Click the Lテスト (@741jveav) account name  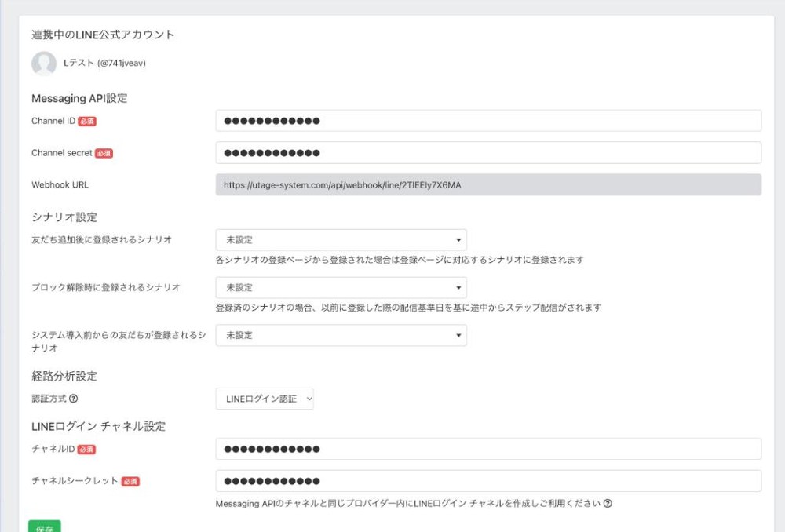coord(104,63)
